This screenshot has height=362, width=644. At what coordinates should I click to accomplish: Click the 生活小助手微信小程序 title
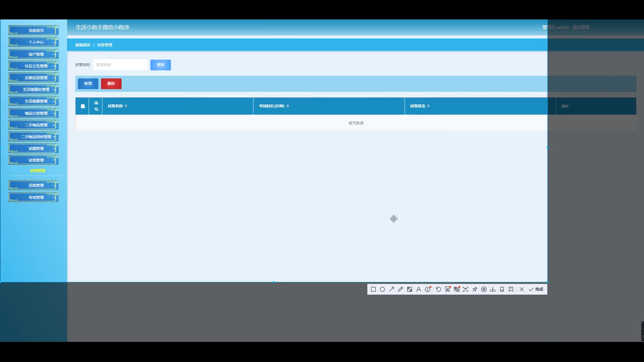point(102,27)
